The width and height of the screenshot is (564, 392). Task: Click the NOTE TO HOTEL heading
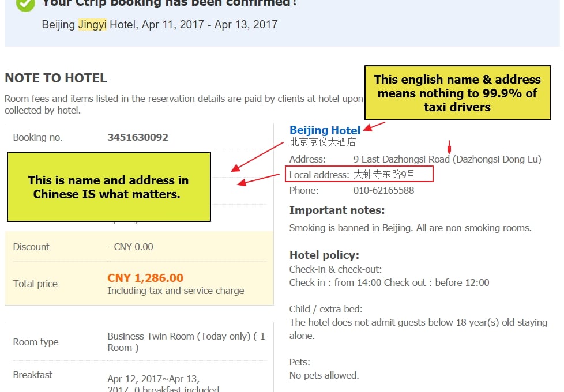coord(56,78)
